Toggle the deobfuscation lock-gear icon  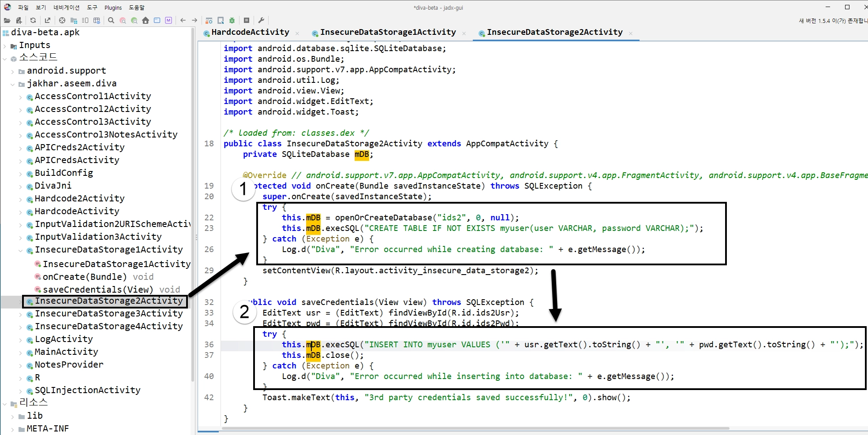209,20
